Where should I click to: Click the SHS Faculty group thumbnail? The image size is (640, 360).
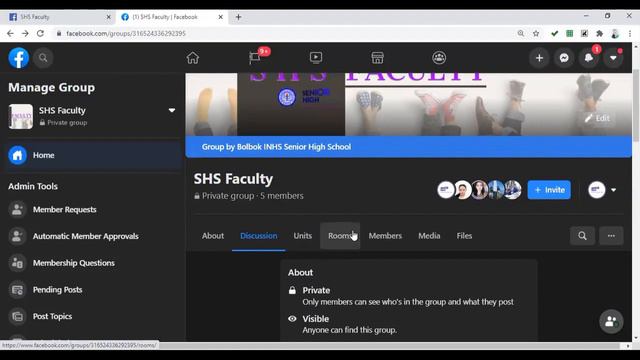point(21,117)
